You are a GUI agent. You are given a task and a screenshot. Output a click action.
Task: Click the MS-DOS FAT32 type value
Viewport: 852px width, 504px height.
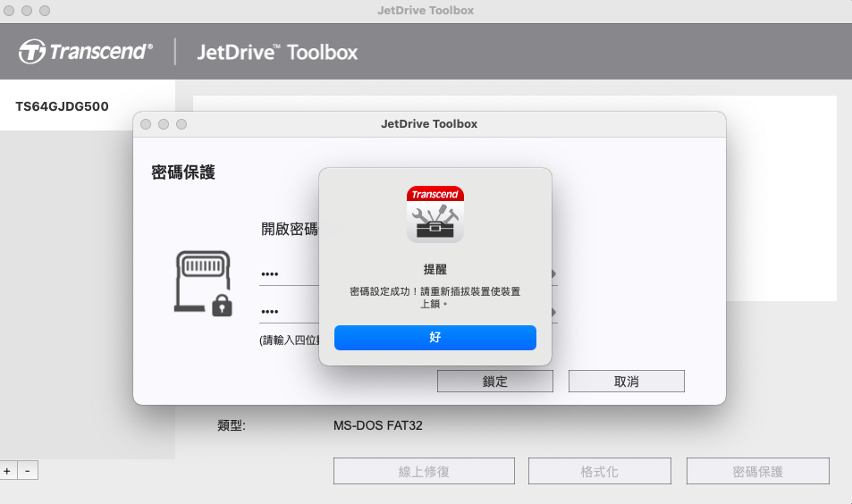[x=377, y=425]
